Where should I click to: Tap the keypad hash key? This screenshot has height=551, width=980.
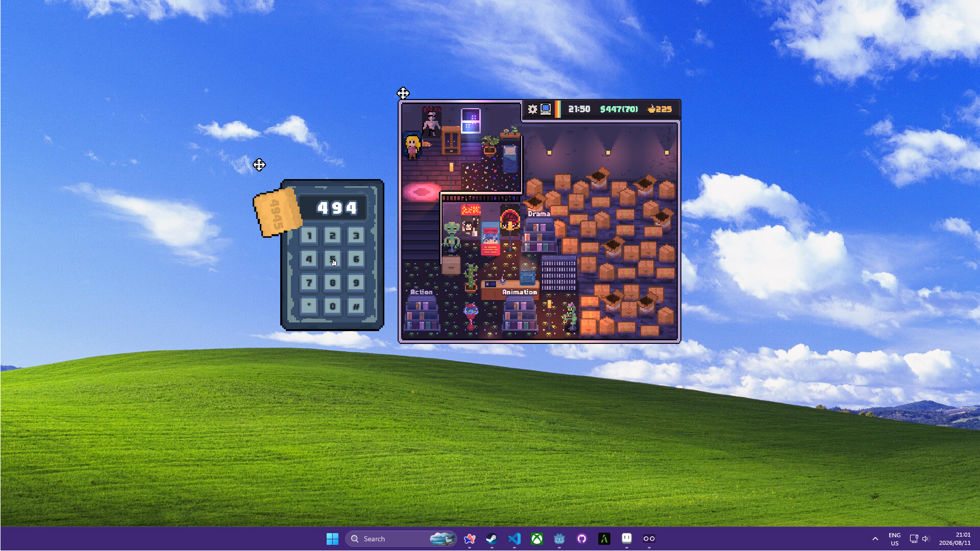[356, 306]
